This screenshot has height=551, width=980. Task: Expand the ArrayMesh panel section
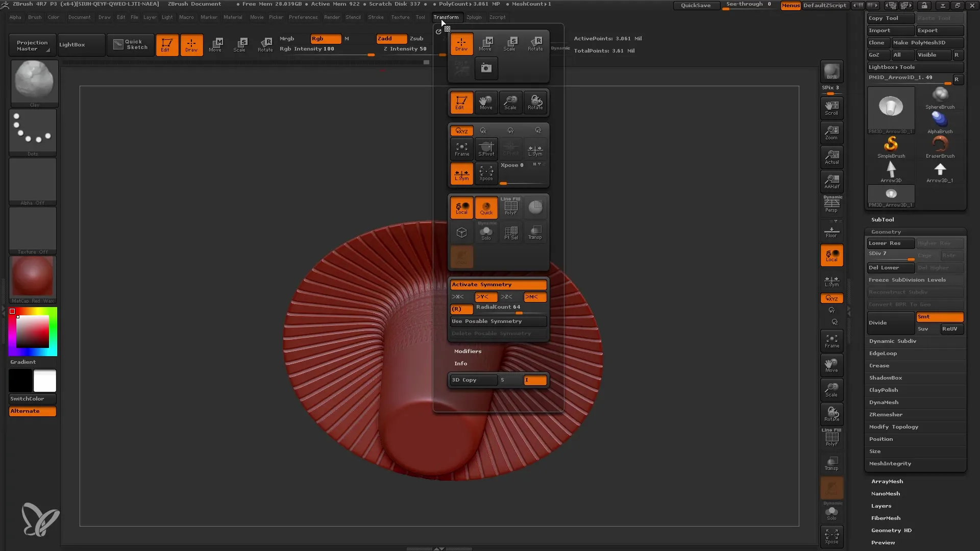tap(887, 481)
